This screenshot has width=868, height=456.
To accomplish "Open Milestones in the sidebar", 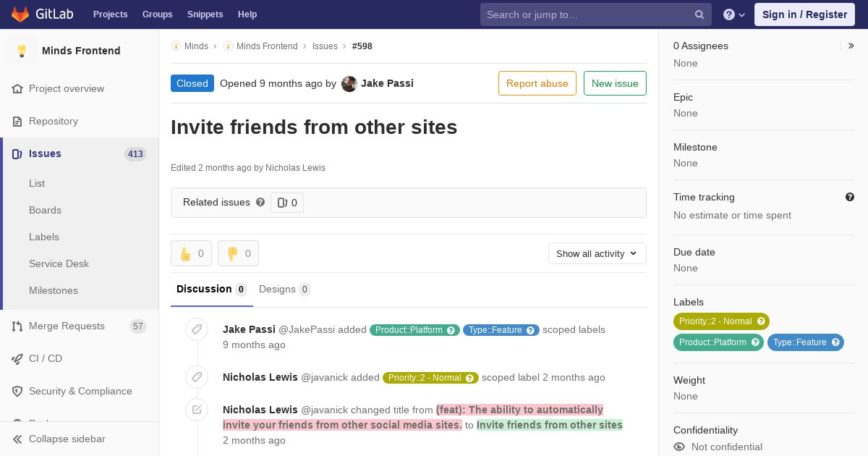I will [54, 291].
